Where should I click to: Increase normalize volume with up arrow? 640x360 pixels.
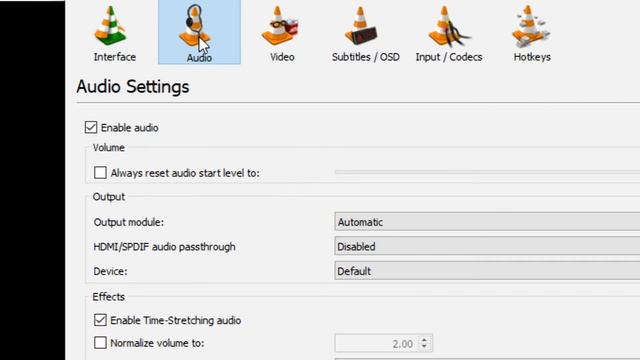pyautogui.click(x=424, y=340)
